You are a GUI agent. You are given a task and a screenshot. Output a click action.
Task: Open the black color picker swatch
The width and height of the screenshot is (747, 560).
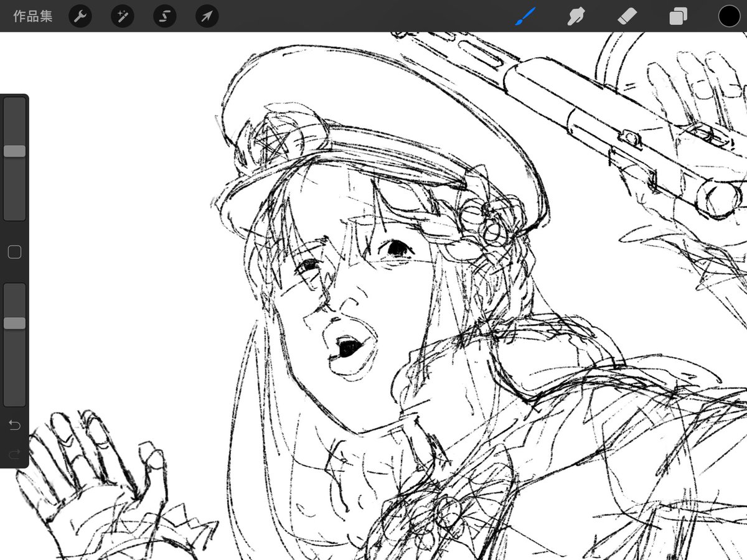click(x=729, y=16)
